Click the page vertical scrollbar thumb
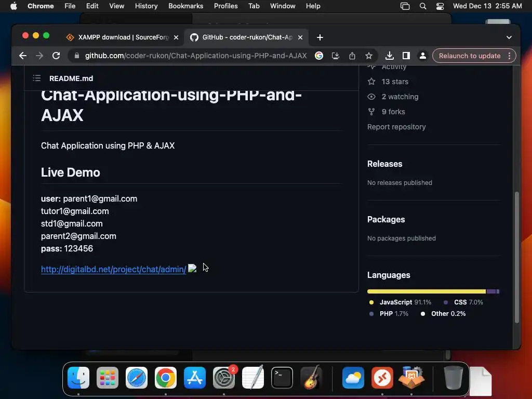 point(517,257)
